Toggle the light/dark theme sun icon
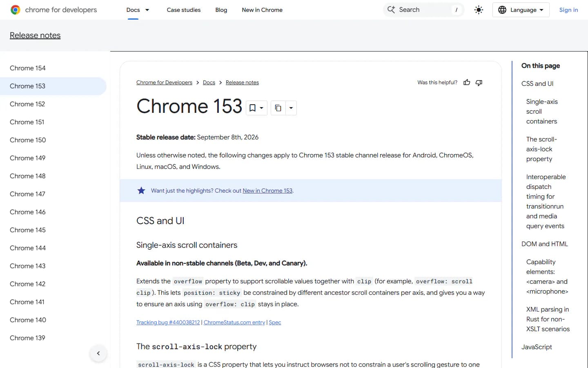This screenshot has height=368, width=588. (479, 10)
